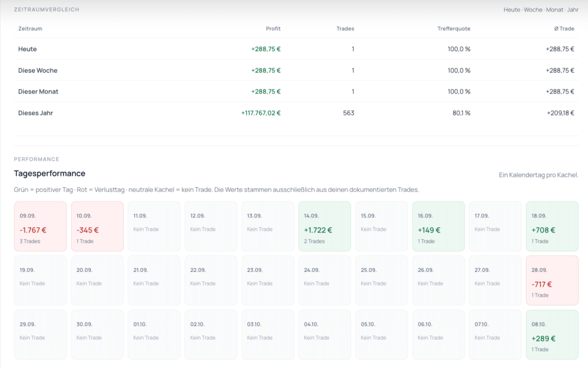The height and width of the screenshot is (369, 588).
Task: Click the Trades column header
Action: [x=345, y=29]
